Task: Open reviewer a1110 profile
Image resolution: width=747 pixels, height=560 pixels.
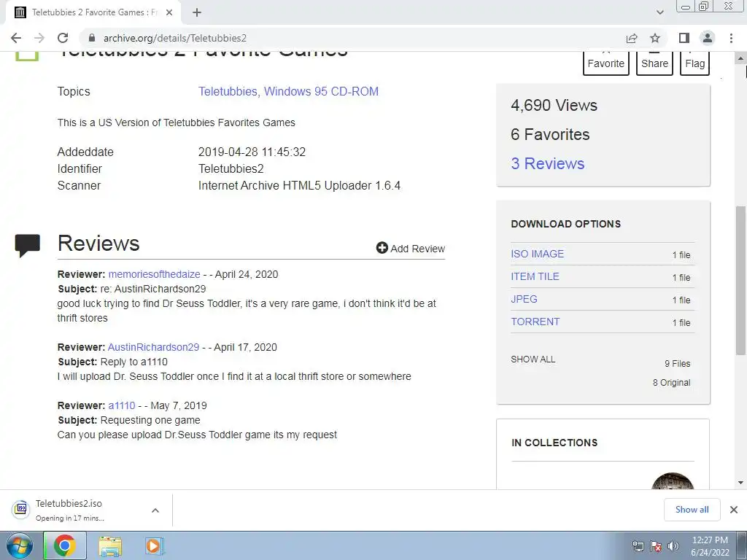Action: 122,405
